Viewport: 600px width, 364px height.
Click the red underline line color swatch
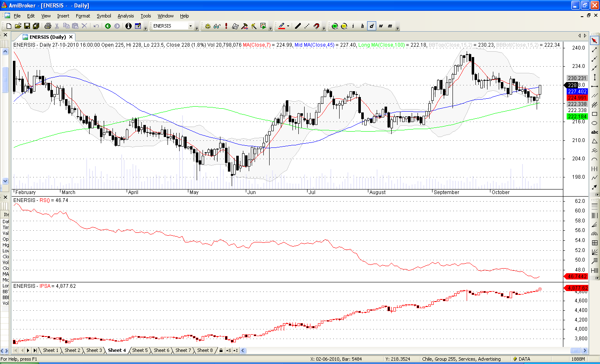(282, 26)
